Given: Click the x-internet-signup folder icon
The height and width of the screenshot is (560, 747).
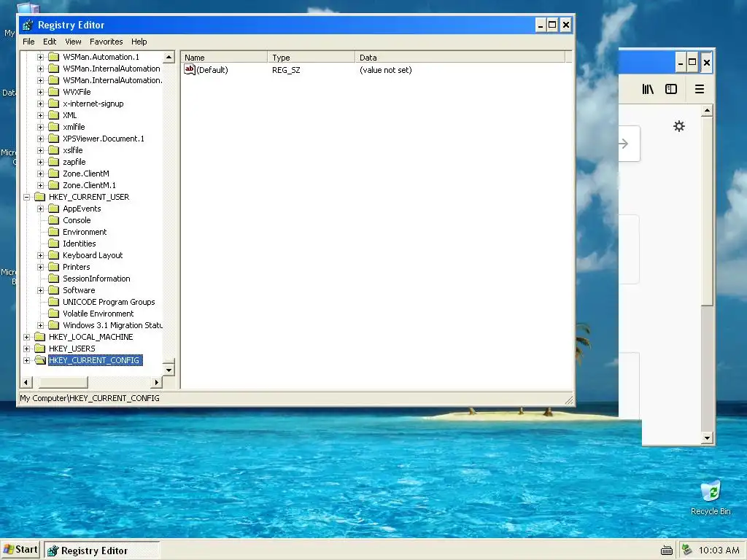Looking at the screenshot, I should (x=54, y=104).
